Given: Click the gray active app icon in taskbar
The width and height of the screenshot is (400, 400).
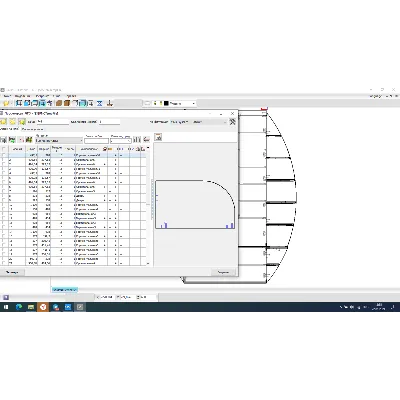Looking at the screenshot, I should point(80,307).
